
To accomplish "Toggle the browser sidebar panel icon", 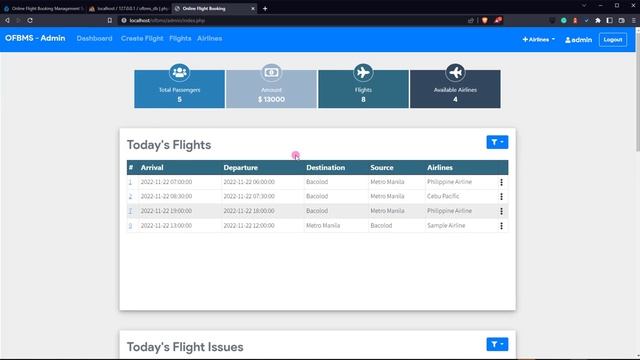I will pyautogui.click(x=609, y=20).
